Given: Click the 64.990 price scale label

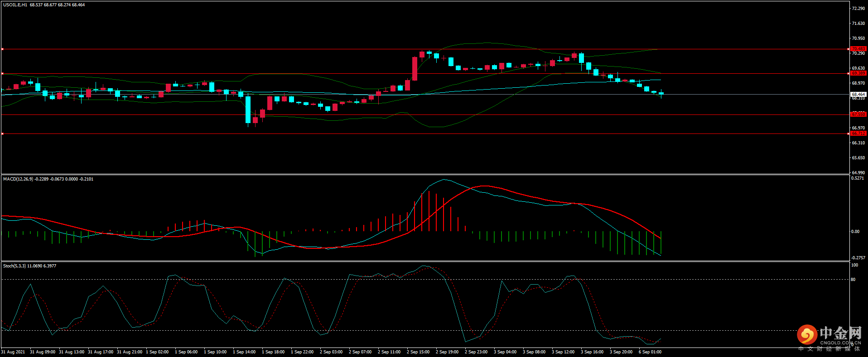Looking at the screenshot, I should (858, 173).
